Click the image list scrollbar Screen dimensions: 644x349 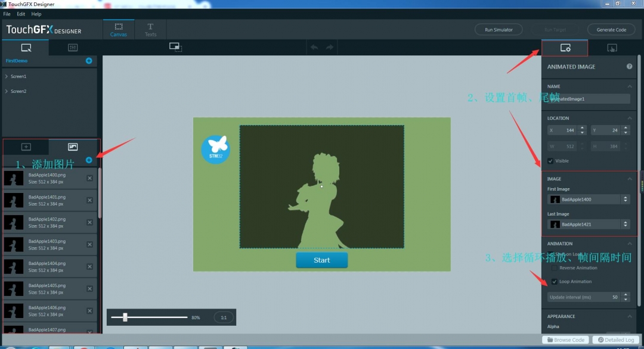click(100, 193)
